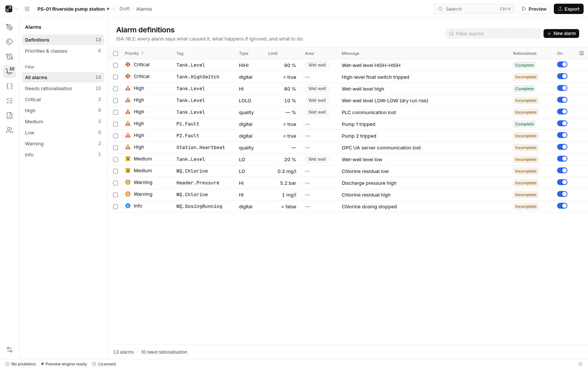
Task: Click the Preview engine ready status entry
Action: [x=64, y=364]
